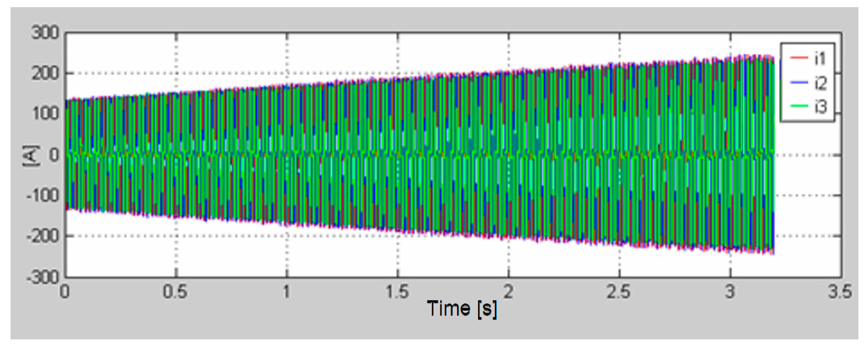Click the 3 x-axis tick label

click(x=730, y=291)
